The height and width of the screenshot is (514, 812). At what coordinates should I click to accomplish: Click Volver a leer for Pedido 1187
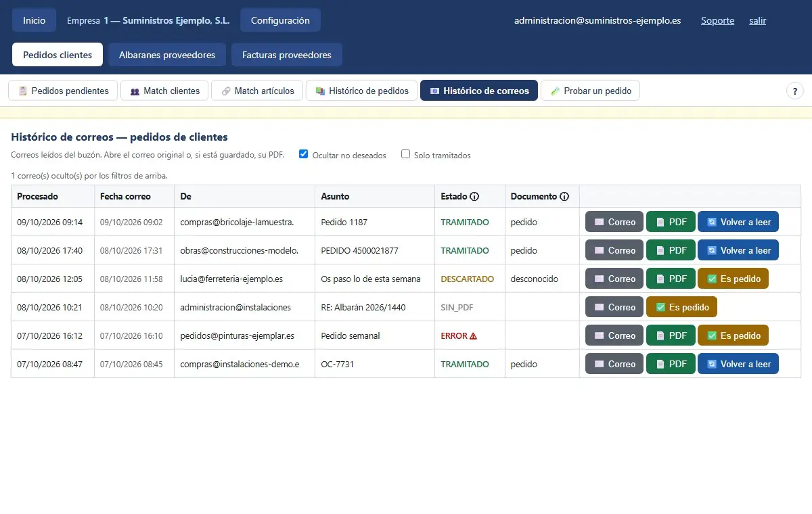738,222
